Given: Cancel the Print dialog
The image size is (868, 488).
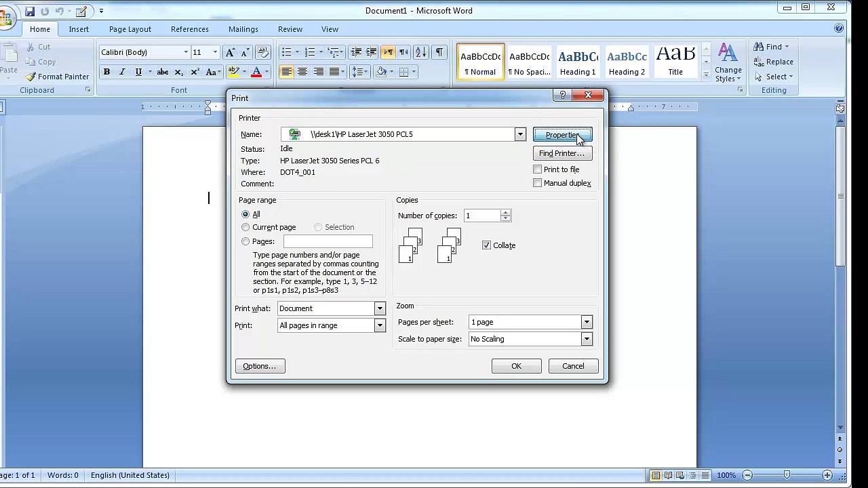Looking at the screenshot, I should pyautogui.click(x=573, y=366).
